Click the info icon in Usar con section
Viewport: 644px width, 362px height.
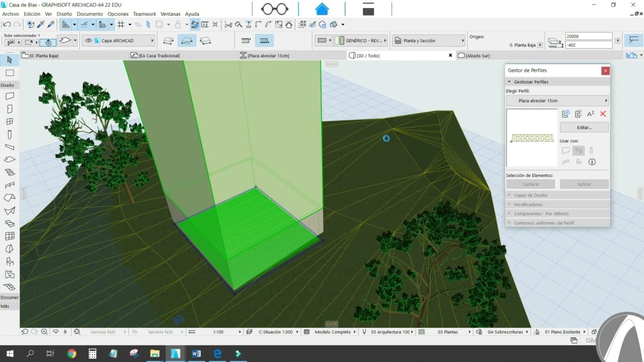coord(592,162)
